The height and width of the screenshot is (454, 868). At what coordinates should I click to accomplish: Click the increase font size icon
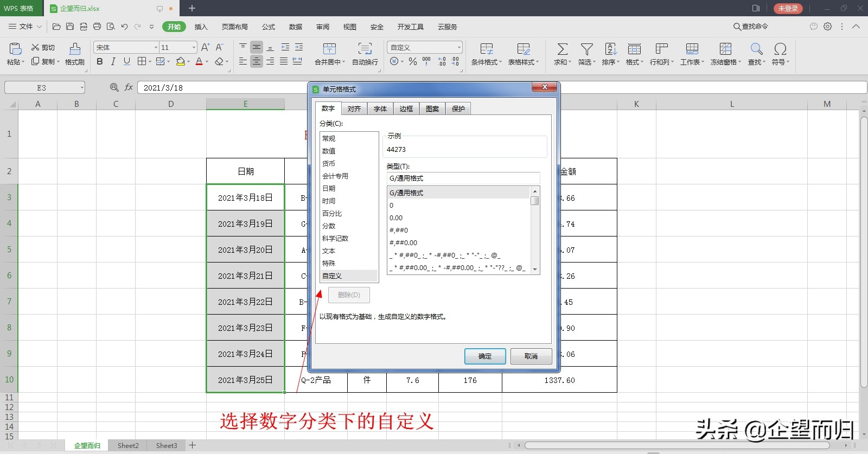(x=205, y=47)
